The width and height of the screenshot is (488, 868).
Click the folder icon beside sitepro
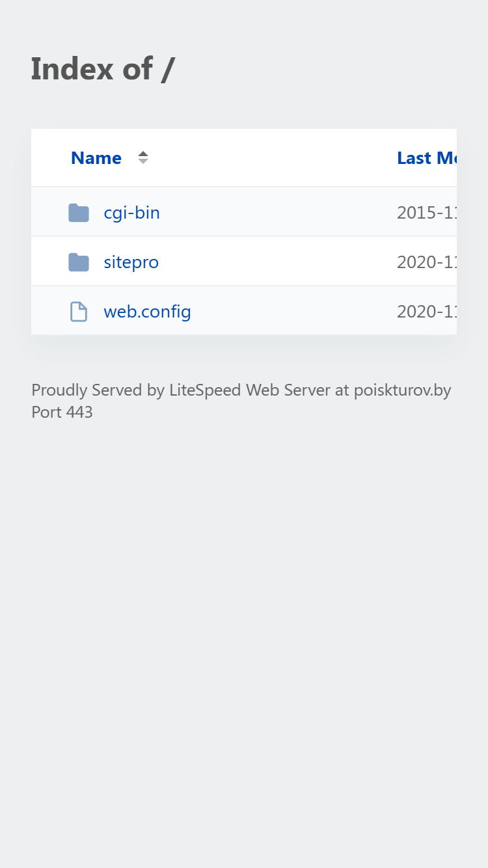coord(79,262)
